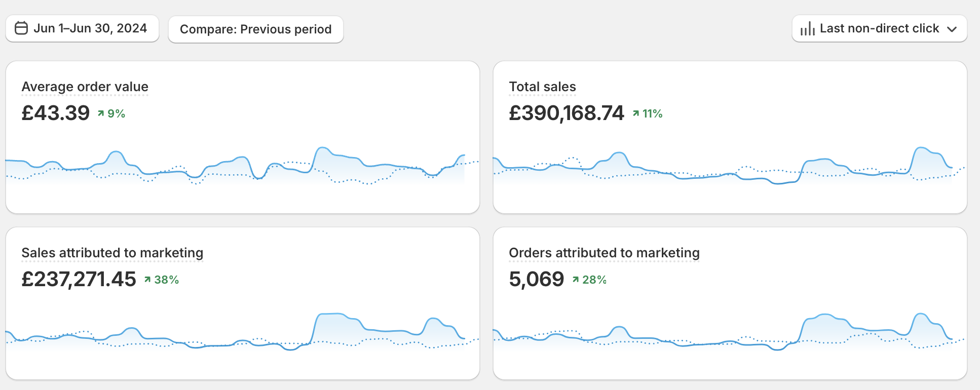Screen dimensions: 980x390
Task: Click the Average order value trend chart
Action: (x=242, y=167)
